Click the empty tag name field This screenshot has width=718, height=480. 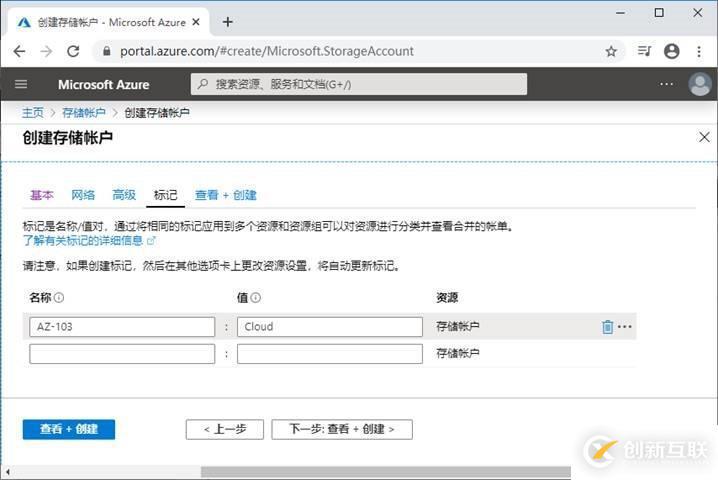coord(122,354)
